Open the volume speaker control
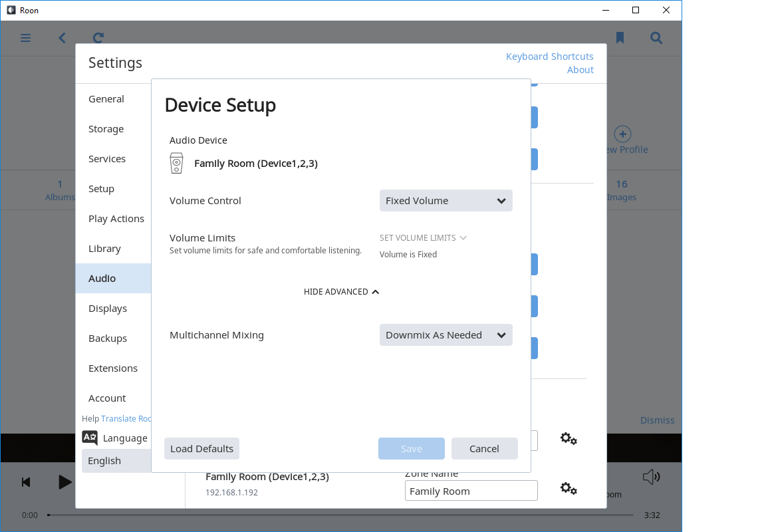Image resolution: width=766 pixels, height=532 pixels. point(651,477)
